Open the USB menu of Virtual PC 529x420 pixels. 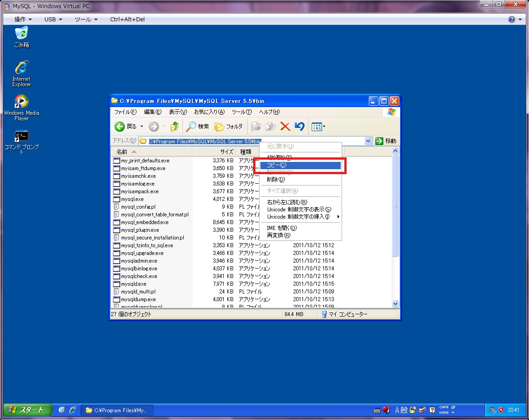[53, 19]
